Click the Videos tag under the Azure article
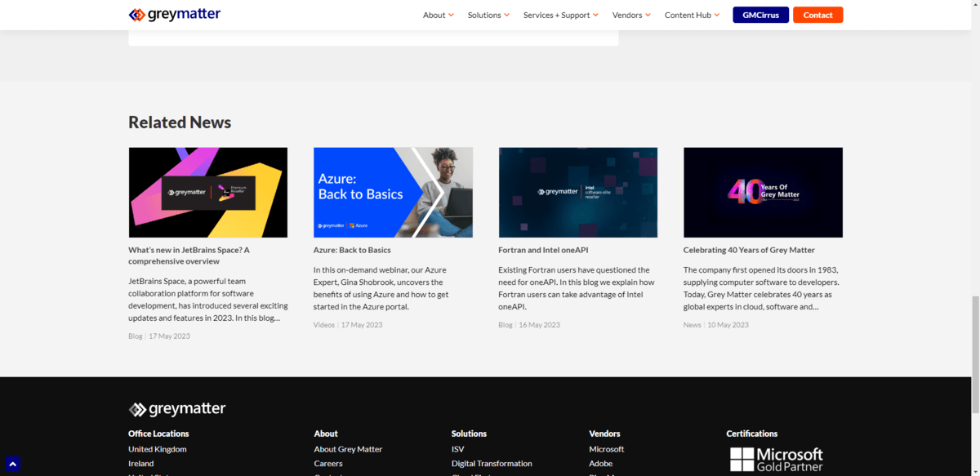Image resolution: width=980 pixels, height=476 pixels. pyautogui.click(x=324, y=325)
